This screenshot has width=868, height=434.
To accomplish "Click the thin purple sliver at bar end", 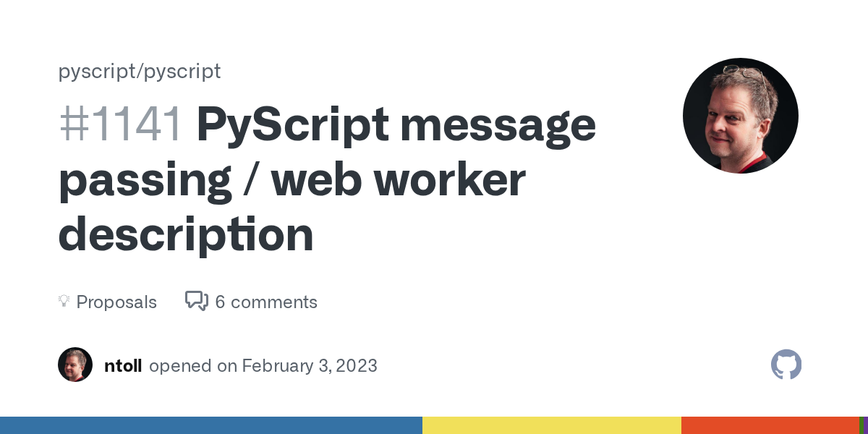I will 865,425.
